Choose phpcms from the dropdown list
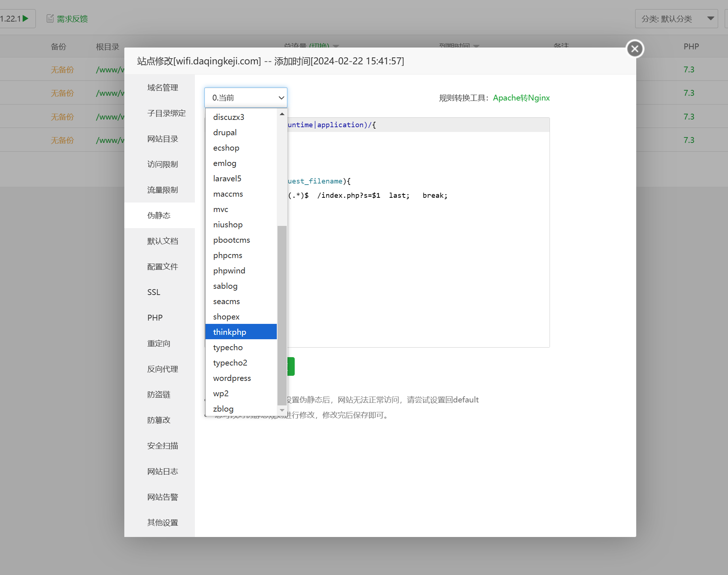Viewport: 728px width, 575px height. (x=241, y=255)
